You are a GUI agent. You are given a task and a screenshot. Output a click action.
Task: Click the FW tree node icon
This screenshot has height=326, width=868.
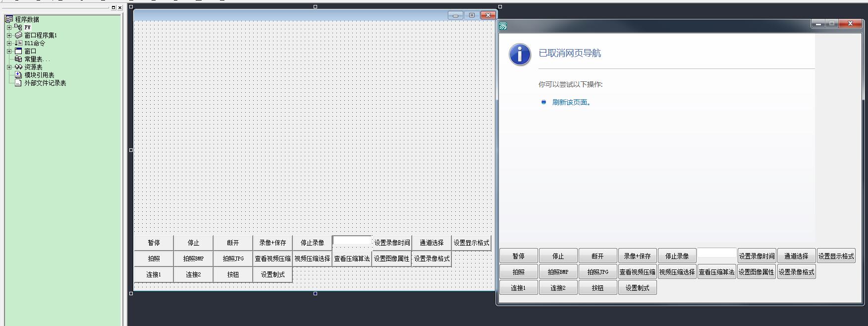click(x=18, y=27)
